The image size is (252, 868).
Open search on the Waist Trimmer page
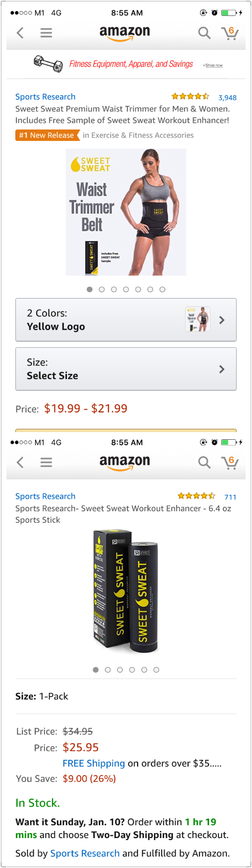click(204, 33)
